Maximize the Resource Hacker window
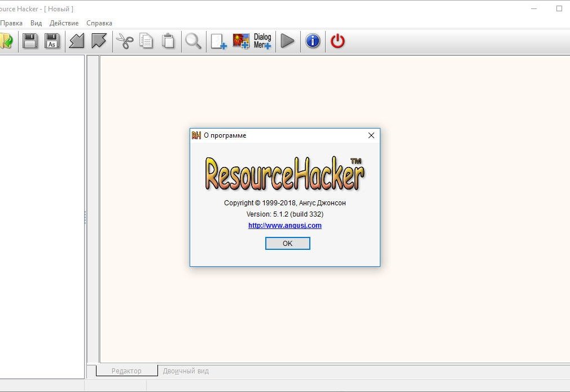Screen dimensions: 570x392 559,8
